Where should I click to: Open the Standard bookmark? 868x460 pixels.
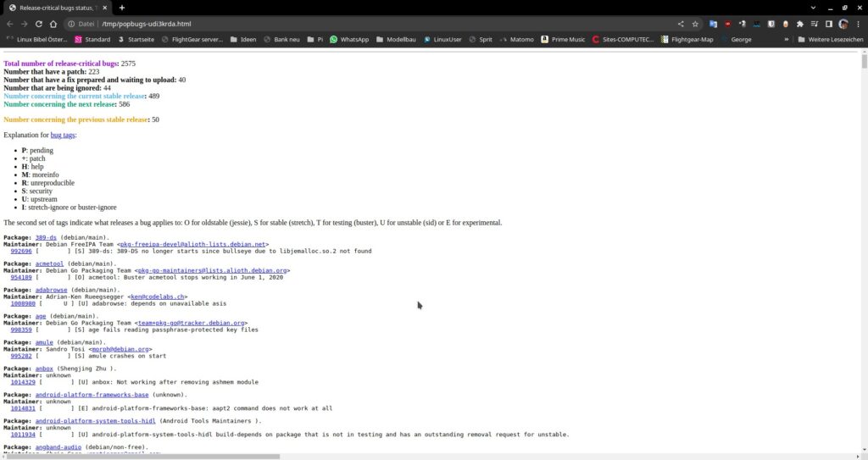point(92,39)
